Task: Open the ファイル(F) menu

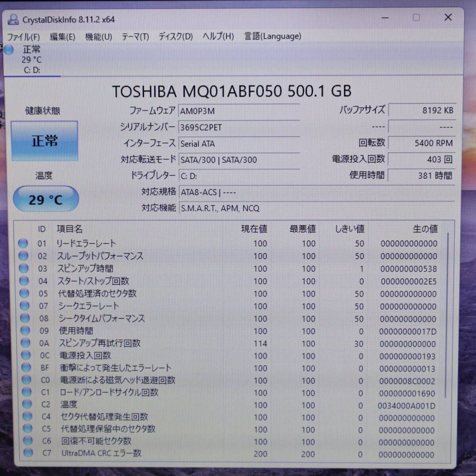Action: tap(23, 37)
